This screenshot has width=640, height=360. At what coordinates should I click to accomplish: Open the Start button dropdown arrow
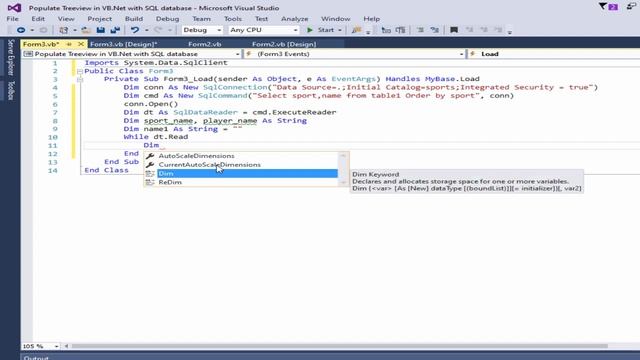point(340,30)
